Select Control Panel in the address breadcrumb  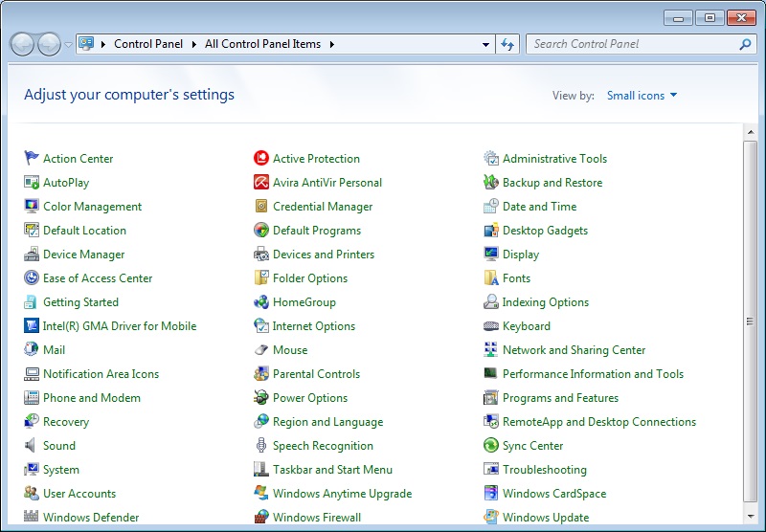point(148,44)
